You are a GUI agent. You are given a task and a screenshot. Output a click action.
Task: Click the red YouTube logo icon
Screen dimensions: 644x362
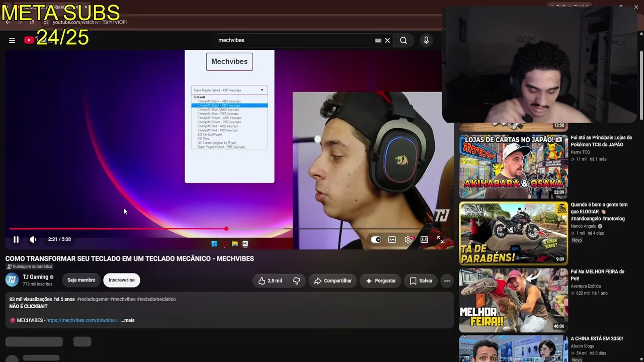[x=29, y=40]
